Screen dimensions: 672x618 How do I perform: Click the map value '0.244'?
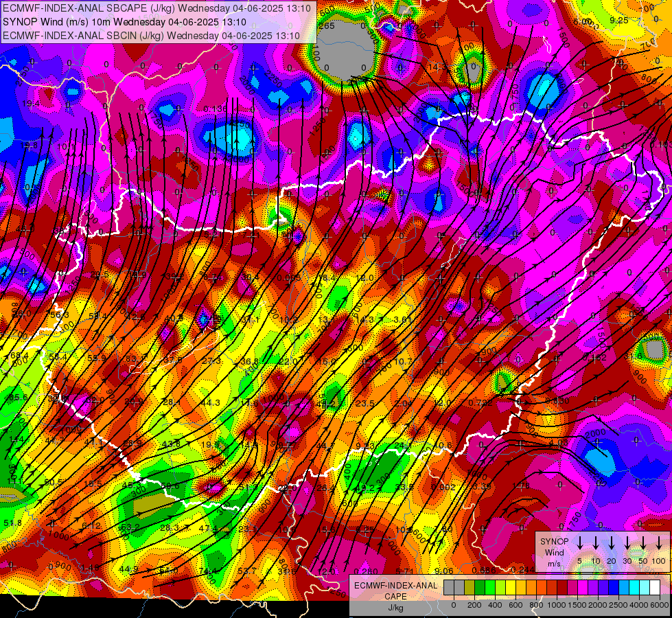[523, 569]
